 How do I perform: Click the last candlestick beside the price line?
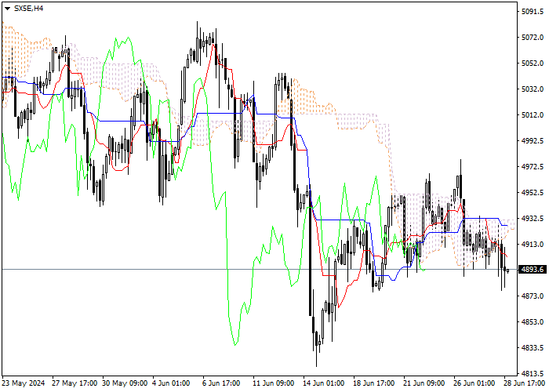tap(508, 270)
